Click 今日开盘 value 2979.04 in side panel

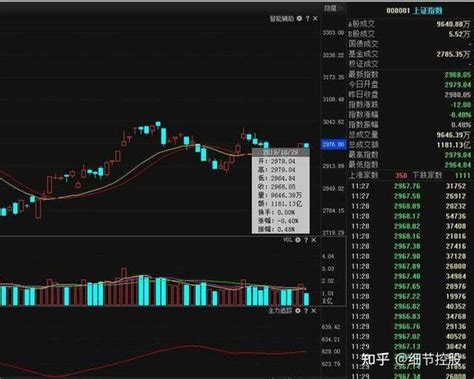tap(458, 85)
